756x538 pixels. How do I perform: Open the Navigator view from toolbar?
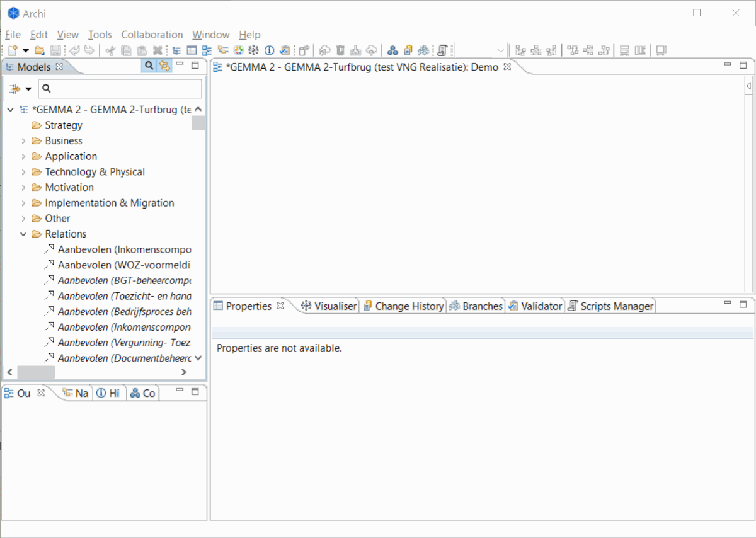(223, 50)
